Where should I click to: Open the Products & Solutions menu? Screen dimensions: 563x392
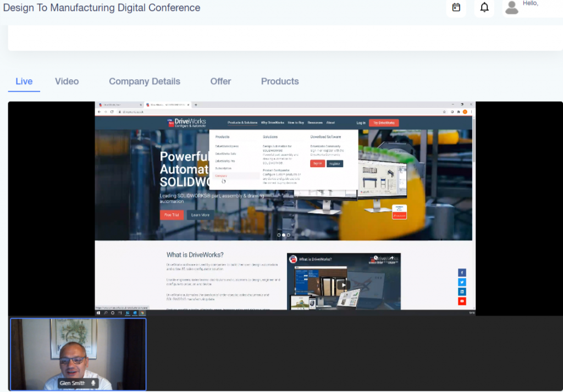[x=242, y=123]
